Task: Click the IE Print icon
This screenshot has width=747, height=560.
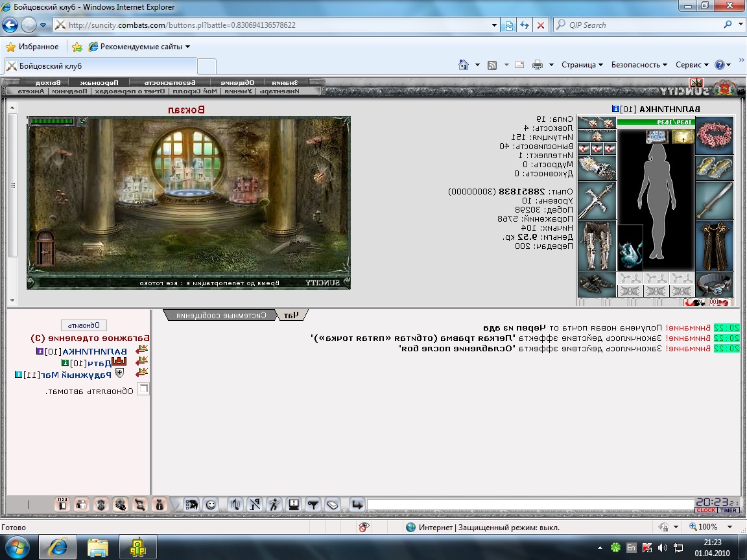Action: (538, 65)
